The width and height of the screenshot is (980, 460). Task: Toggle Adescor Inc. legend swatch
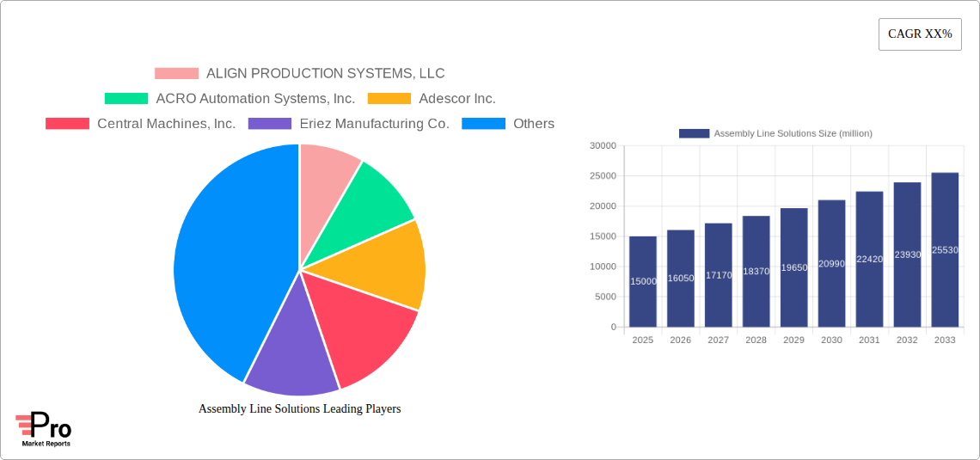coord(389,99)
